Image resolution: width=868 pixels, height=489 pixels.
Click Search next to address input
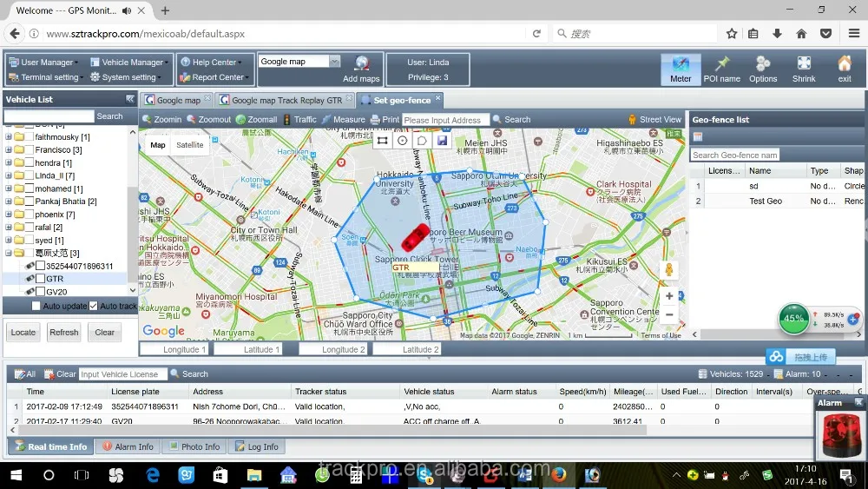[512, 120]
